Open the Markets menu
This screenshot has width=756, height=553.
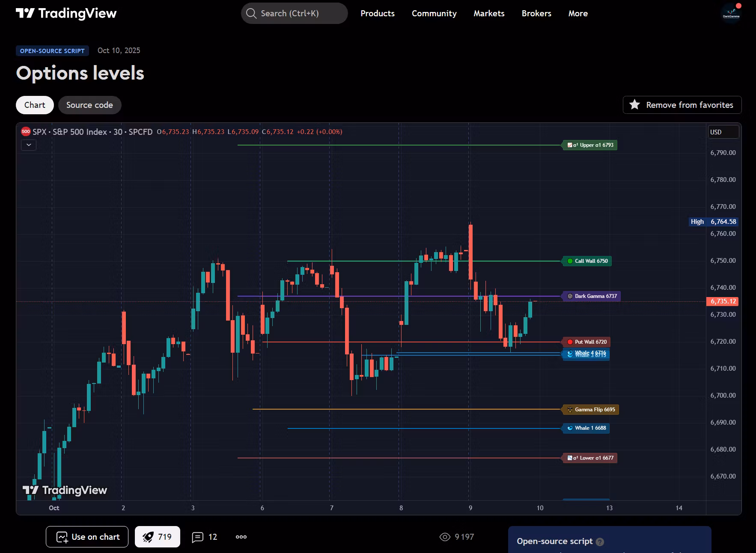(489, 13)
